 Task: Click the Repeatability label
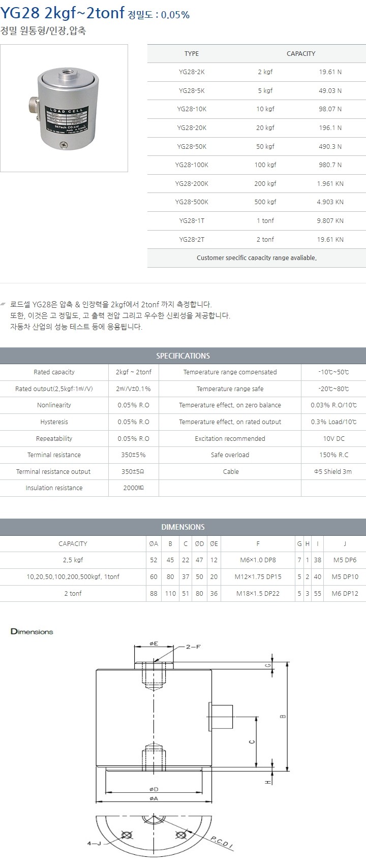click(54, 439)
